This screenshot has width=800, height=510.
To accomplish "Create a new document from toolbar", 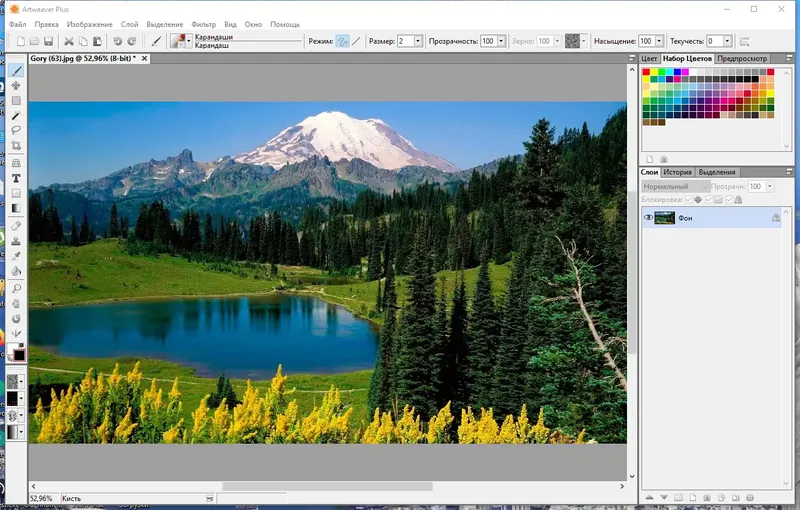I will tap(21, 41).
